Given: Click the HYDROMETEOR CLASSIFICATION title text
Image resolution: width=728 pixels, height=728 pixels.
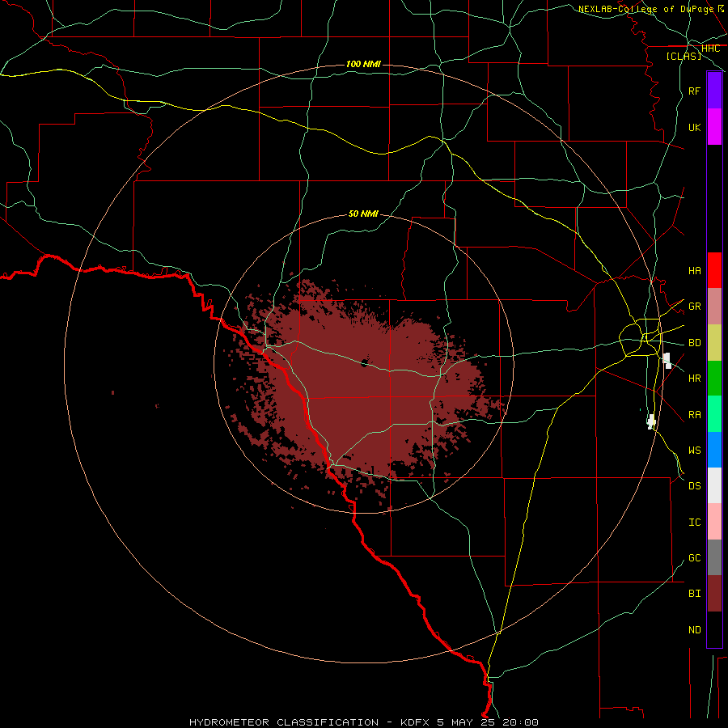Looking at the screenshot, I should tap(284, 722).
